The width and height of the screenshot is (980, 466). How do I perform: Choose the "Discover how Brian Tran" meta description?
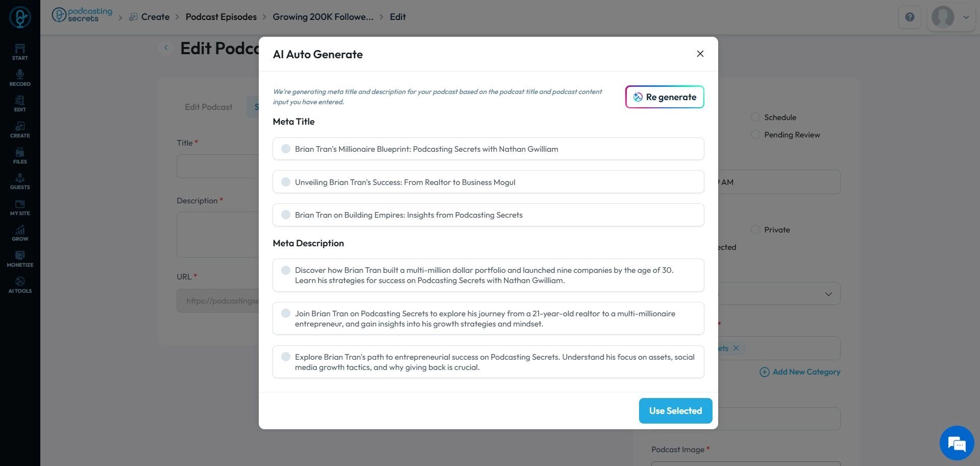pyautogui.click(x=286, y=270)
